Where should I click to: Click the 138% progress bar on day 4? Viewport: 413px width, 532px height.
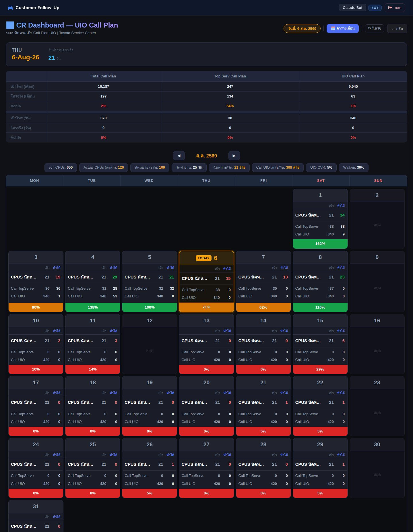[93, 307]
